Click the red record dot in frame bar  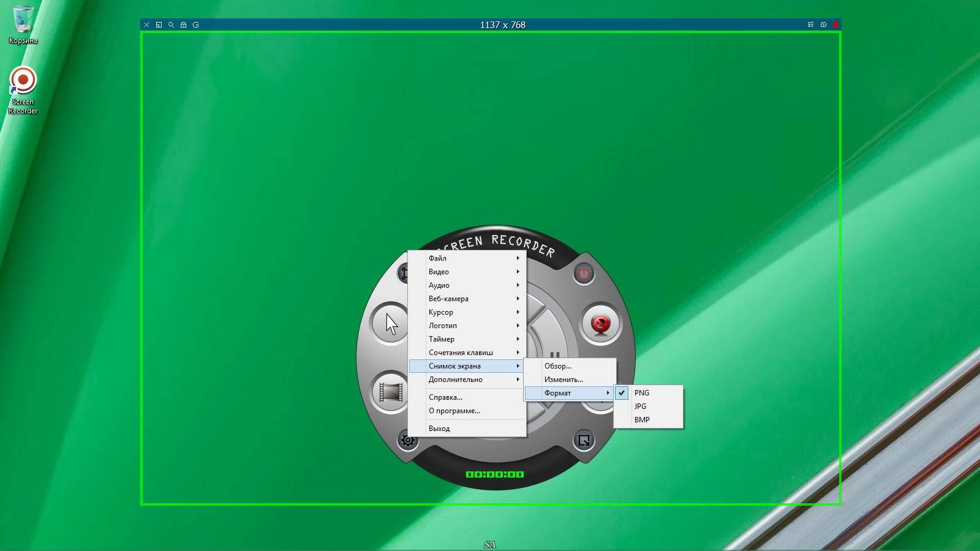point(835,25)
